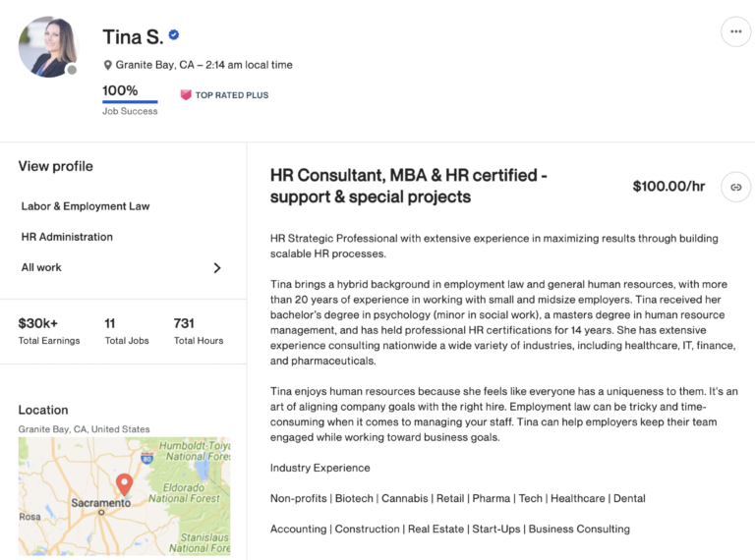Viewport: 755px width, 560px height.
Task: Click the TOP RATED PLUS label
Action: click(x=232, y=95)
